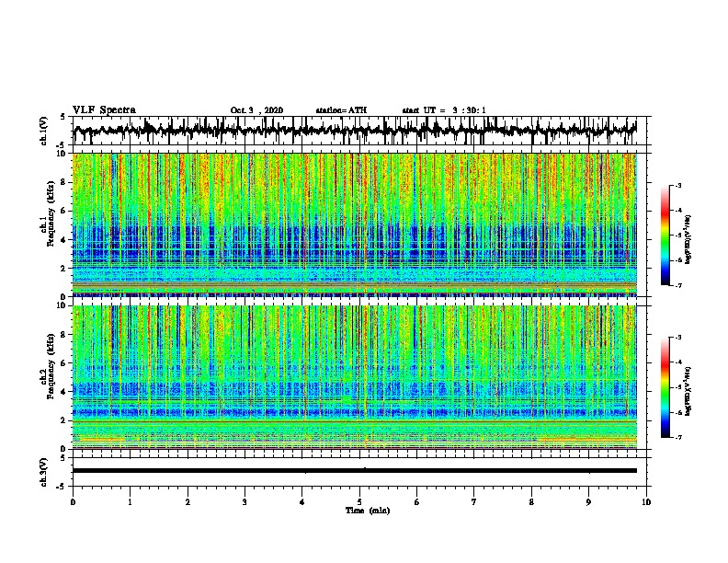728x563 pixels.
Task: Click the ch.1 'Frequency (kHz)' axis label
Action: click(x=51, y=214)
